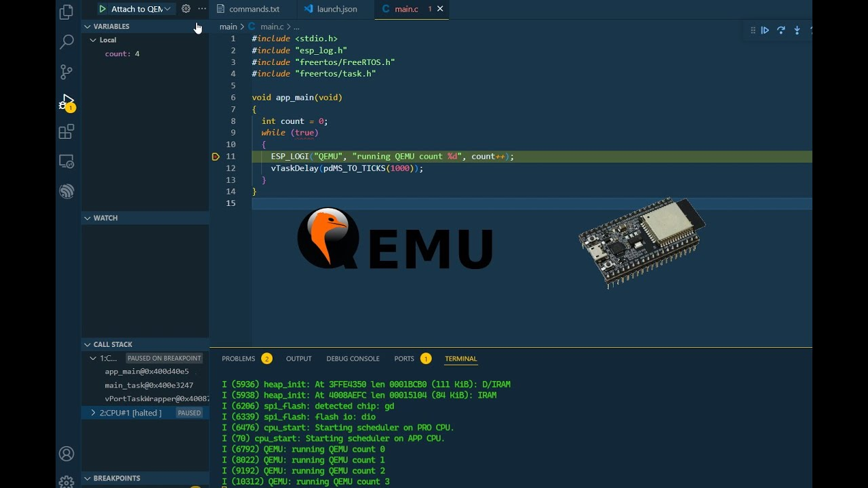The image size is (868, 488).
Task: Start debugging with the green play button
Action: point(102,9)
